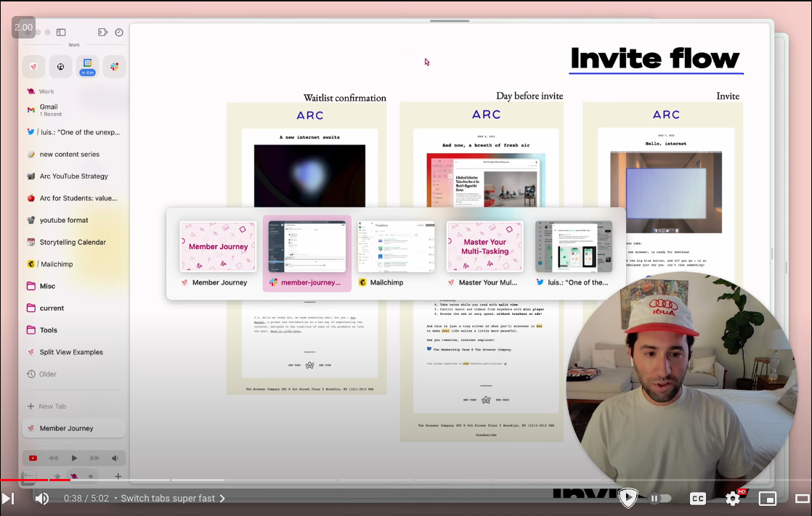Toggle YouTube autoplay switch
This screenshot has height=516, width=812.
pos(660,499)
